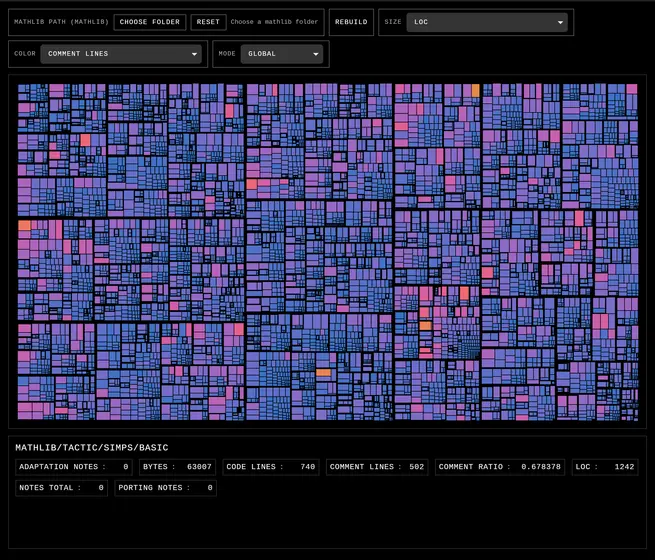Select the Code Lines stat box
The image size is (655, 560).
click(271, 467)
